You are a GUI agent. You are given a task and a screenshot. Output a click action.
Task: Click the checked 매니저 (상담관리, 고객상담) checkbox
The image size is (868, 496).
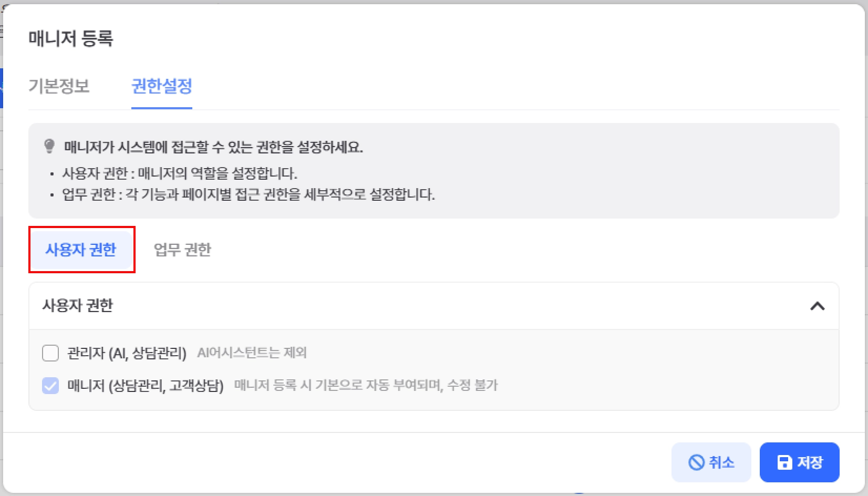(x=50, y=386)
